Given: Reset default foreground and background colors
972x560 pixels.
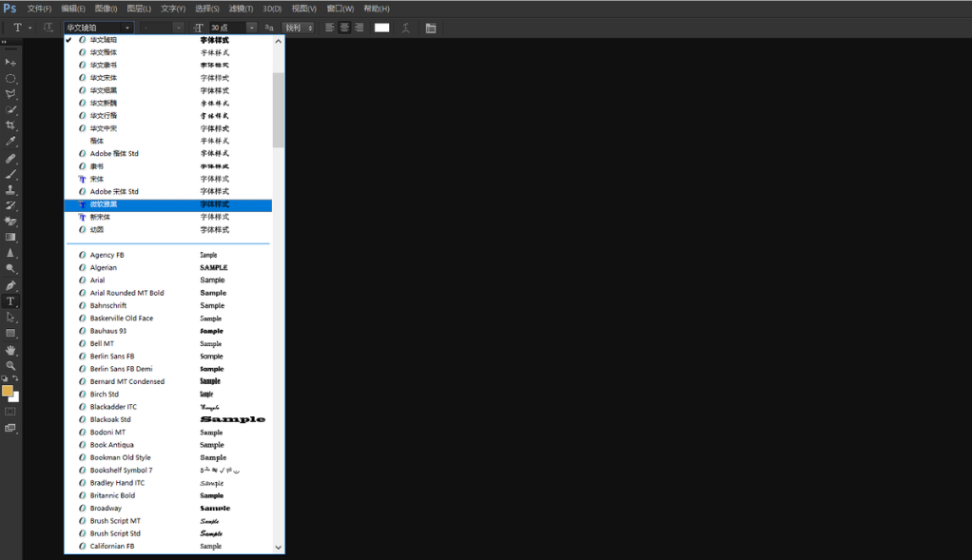Looking at the screenshot, I should 5,377.
